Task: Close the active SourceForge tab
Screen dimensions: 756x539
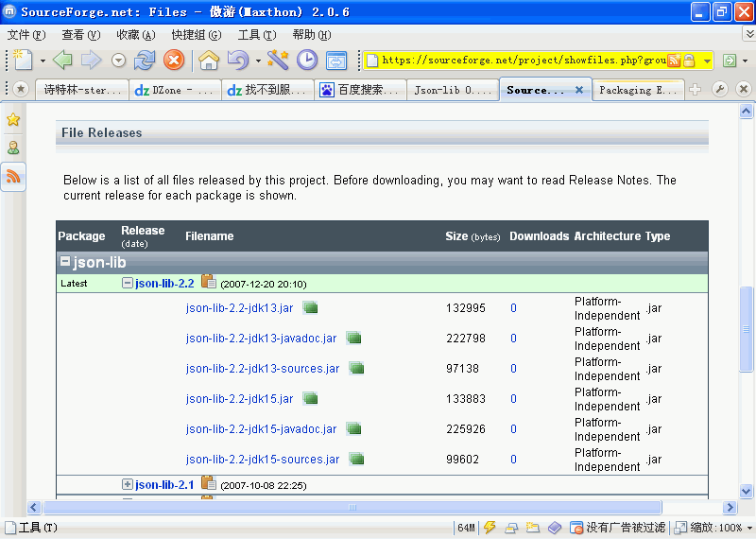Action: click(x=579, y=90)
